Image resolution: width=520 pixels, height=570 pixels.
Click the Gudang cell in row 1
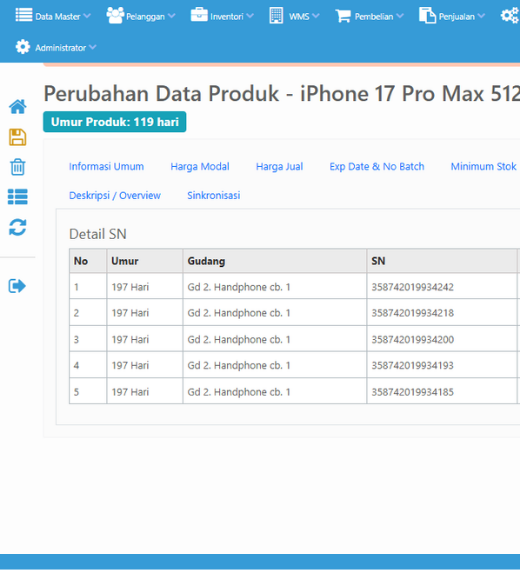point(275,287)
